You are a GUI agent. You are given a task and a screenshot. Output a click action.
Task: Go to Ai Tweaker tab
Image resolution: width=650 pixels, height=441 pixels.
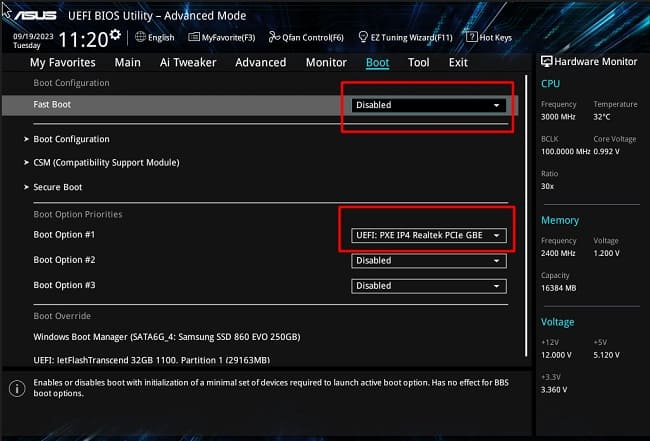click(188, 63)
